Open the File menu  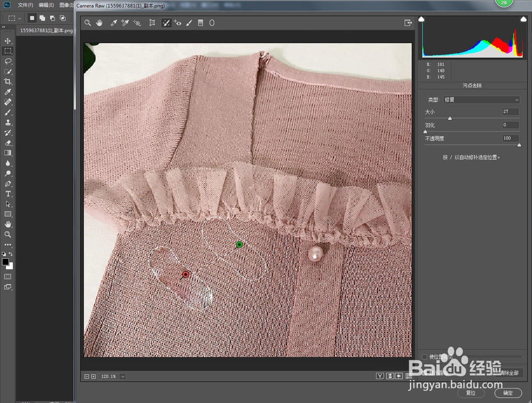click(x=26, y=5)
